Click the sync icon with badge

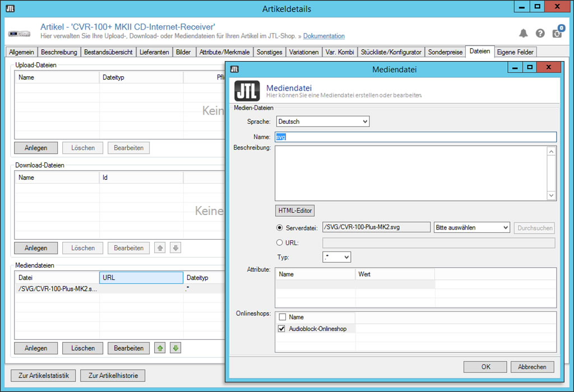(x=557, y=32)
